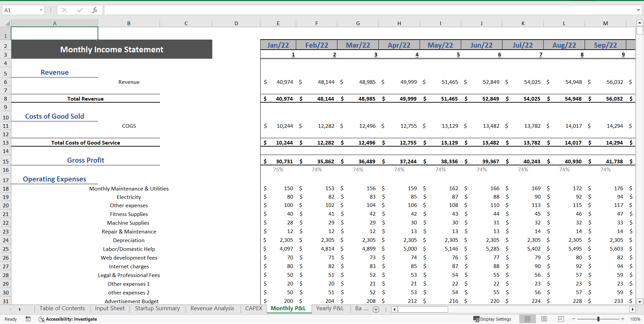Image resolution: width=644 pixels, height=324 pixels.
Task: Click the left sheet navigation arrow
Action: point(10,310)
